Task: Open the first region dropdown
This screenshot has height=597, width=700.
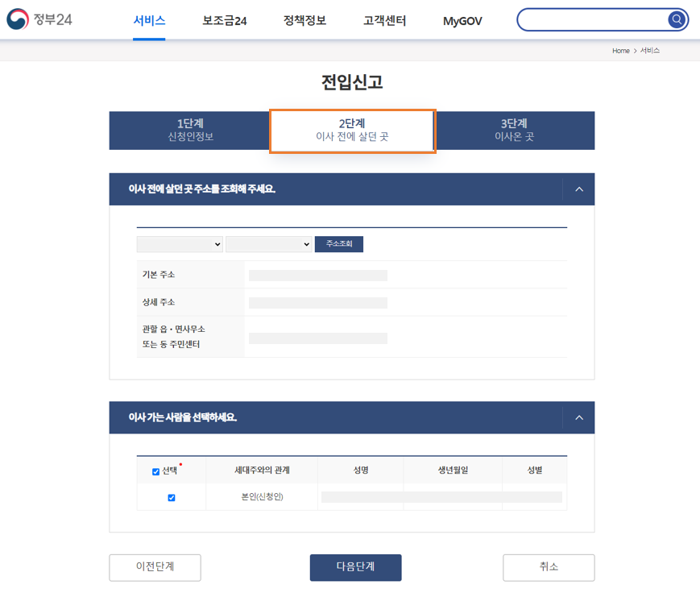Action: point(179,243)
